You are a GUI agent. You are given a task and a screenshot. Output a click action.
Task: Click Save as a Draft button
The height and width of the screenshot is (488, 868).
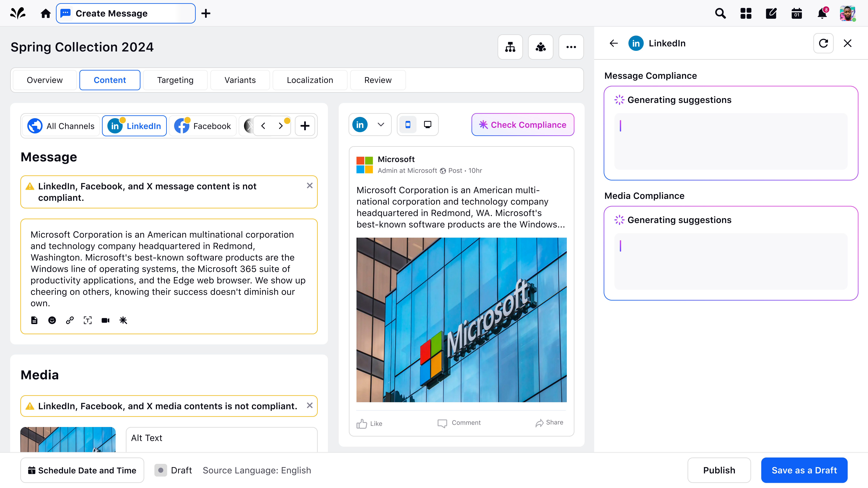[804, 470]
